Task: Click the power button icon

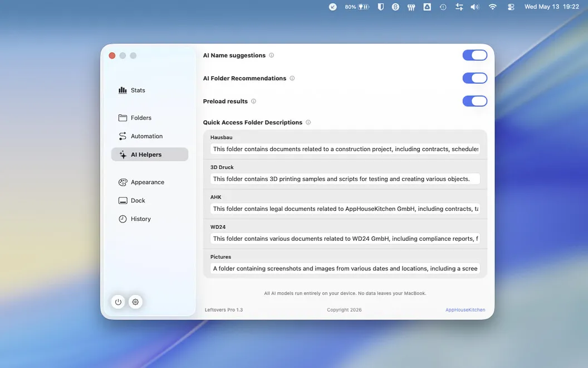Action: point(118,302)
